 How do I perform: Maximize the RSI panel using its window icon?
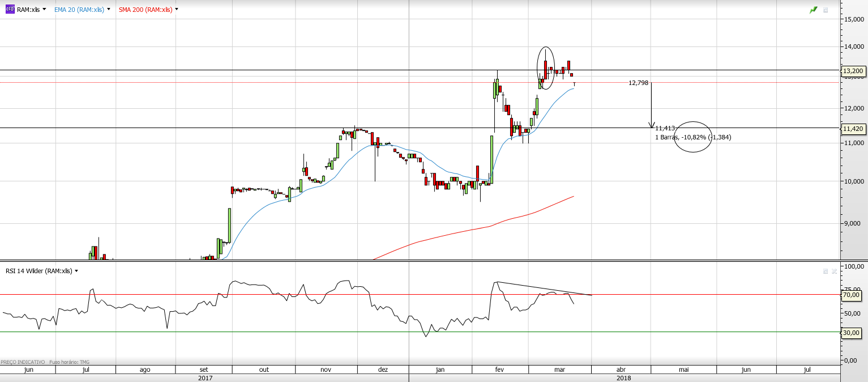coord(826,271)
